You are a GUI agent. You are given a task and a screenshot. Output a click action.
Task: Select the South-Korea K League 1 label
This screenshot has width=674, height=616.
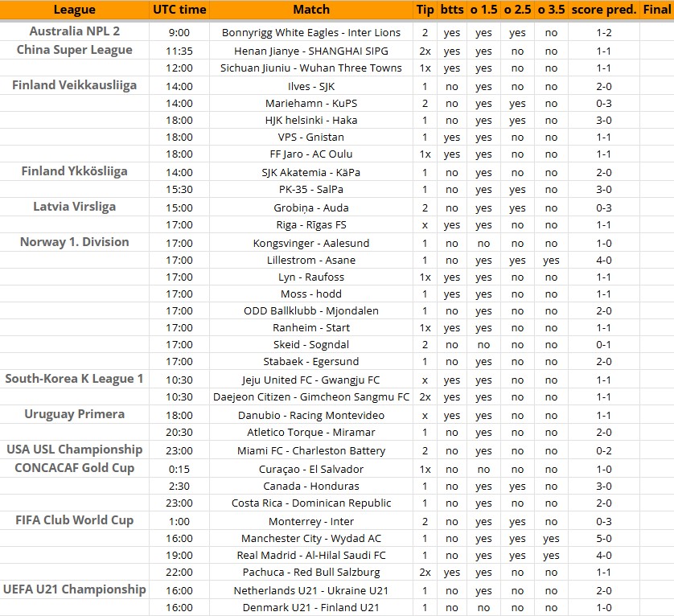(74, 379)
